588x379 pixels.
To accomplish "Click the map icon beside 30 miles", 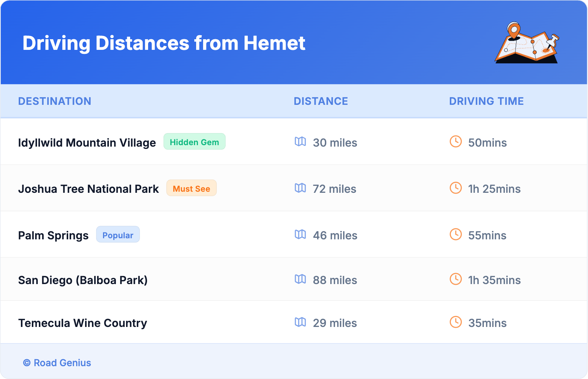I will coord(300,142).
